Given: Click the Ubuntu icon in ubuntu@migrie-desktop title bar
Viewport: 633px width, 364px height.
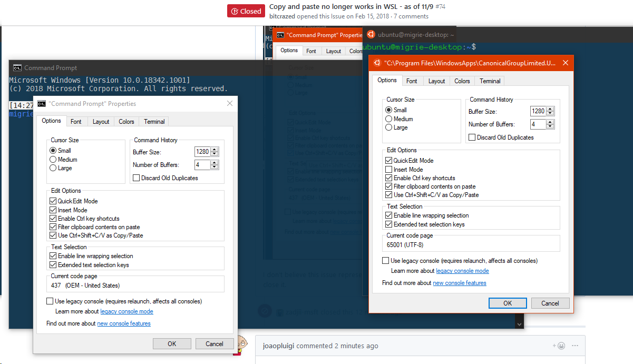Looking at the screenshot, I should click(x=371, y=34).
